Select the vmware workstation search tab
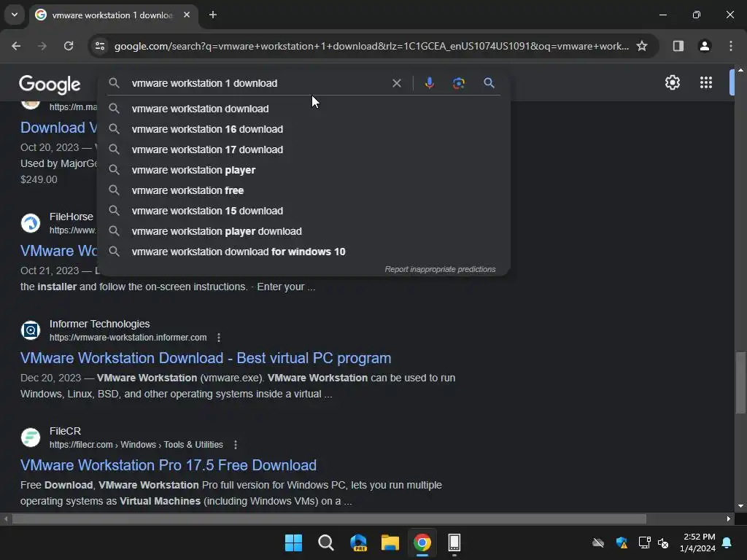The image size is (747, 560). pyautogui.click(x=112, y=15)
